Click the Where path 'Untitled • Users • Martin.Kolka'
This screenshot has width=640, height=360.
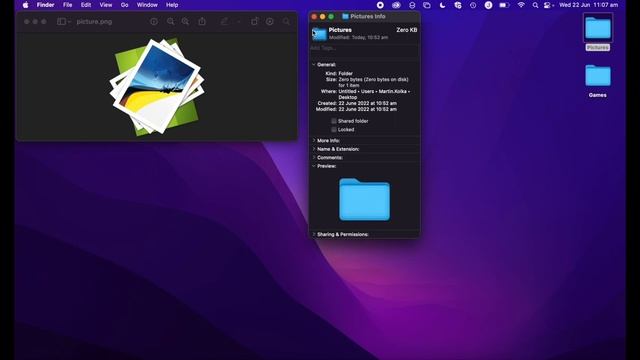click(x=374, y=91)
